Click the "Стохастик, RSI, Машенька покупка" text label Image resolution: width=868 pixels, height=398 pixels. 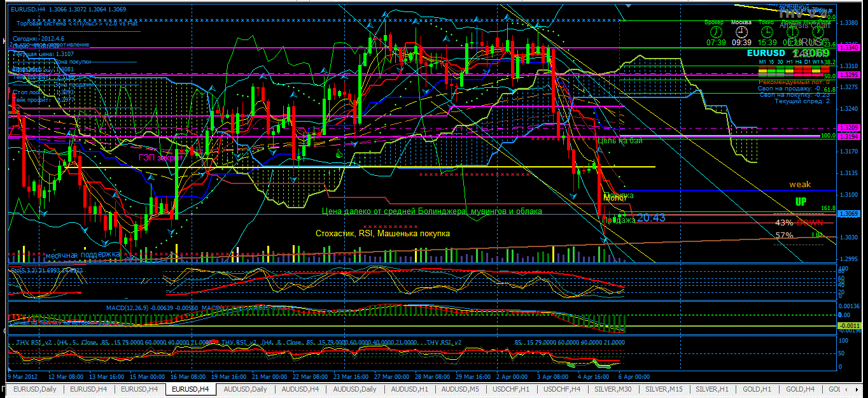(x=382, y=234)
